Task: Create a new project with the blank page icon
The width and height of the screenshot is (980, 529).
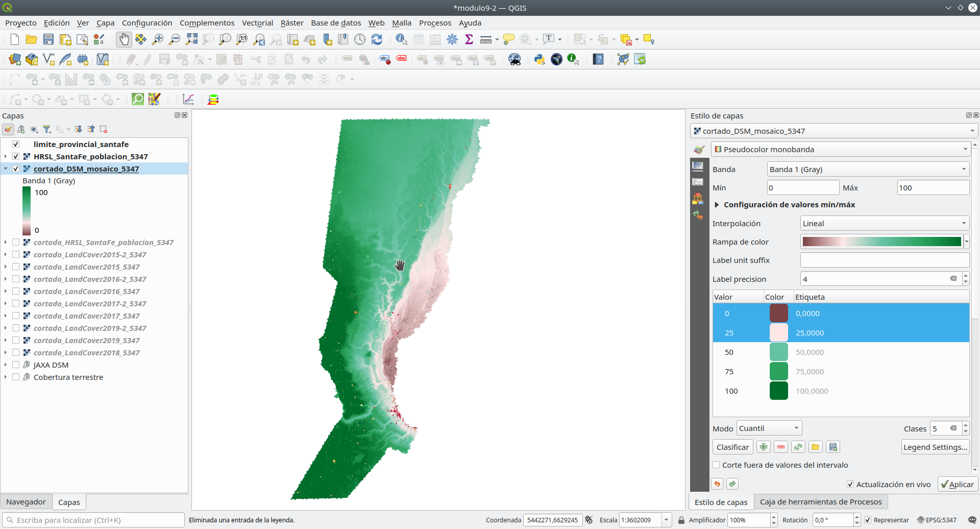Action: [x=15, y=39]
